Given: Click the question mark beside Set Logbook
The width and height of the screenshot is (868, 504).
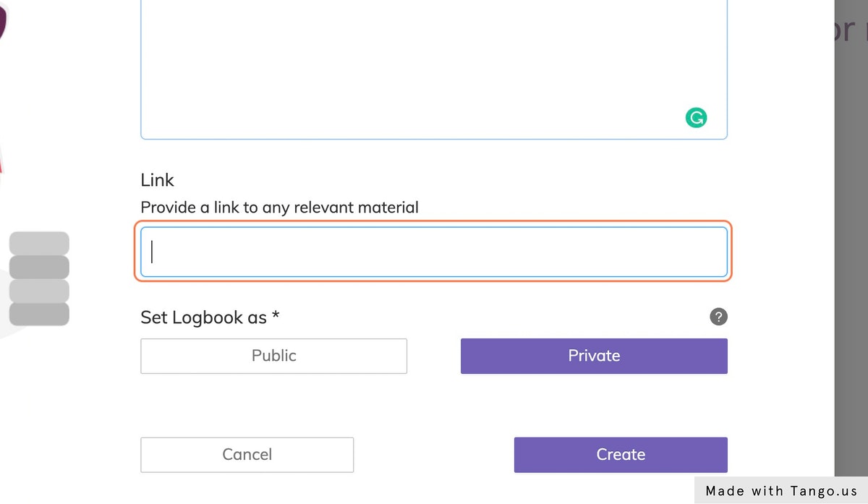Looking at the screenshot, I should pos(718,317).
